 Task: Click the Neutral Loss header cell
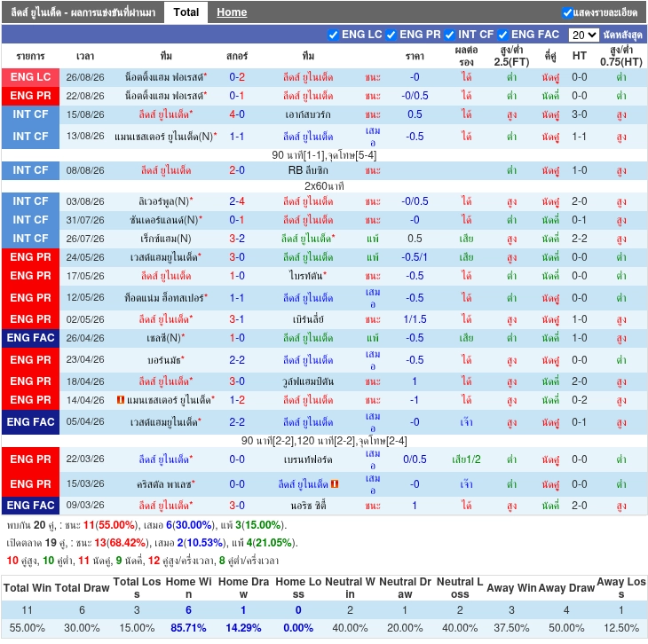[460, 588]
